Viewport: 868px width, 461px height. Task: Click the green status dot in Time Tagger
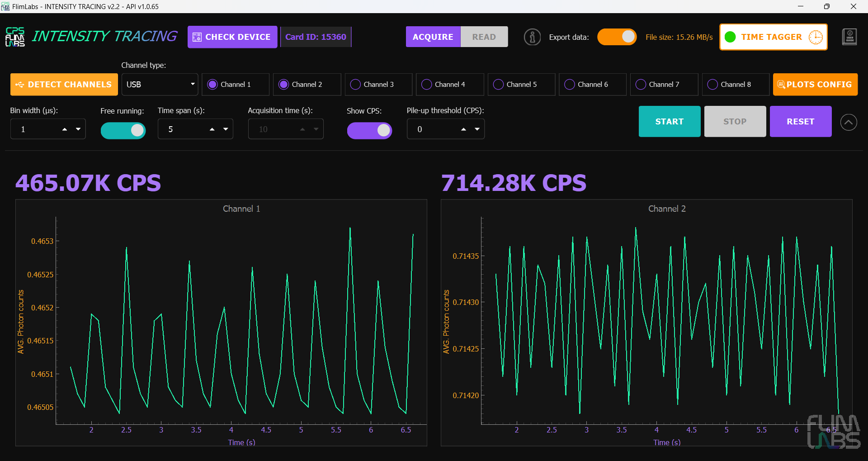click(x=730, y=37)
